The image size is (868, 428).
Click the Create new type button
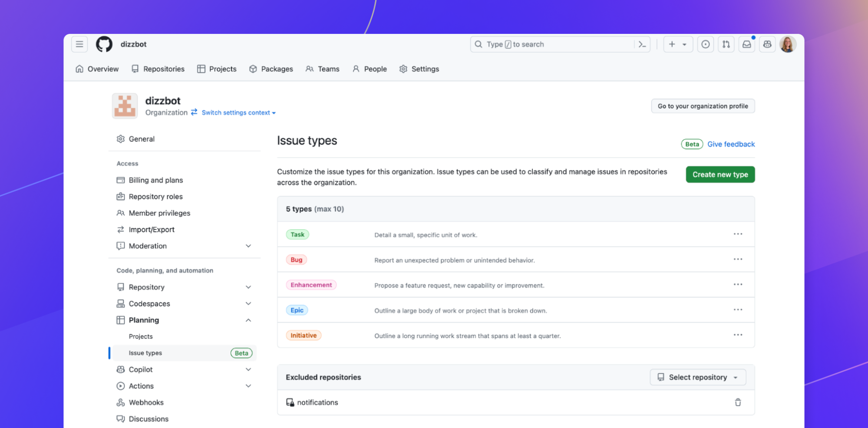(720, 174)
